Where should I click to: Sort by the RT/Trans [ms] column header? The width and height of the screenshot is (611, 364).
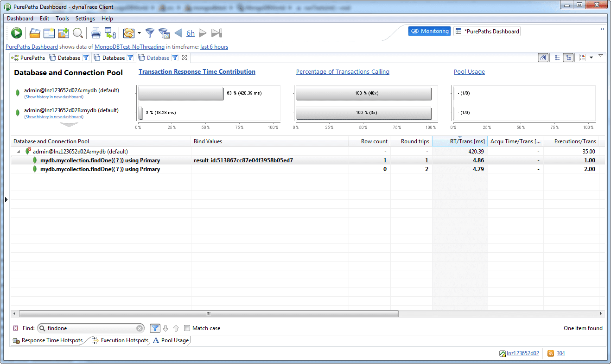tap(460, 141)
